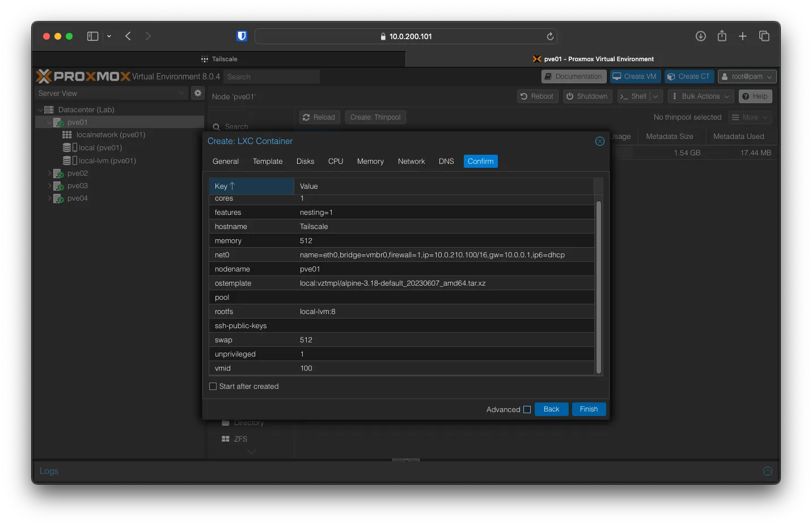Select local-lvm (pve01) storage
Screen dimensions: 812x526
click(107, 161)
